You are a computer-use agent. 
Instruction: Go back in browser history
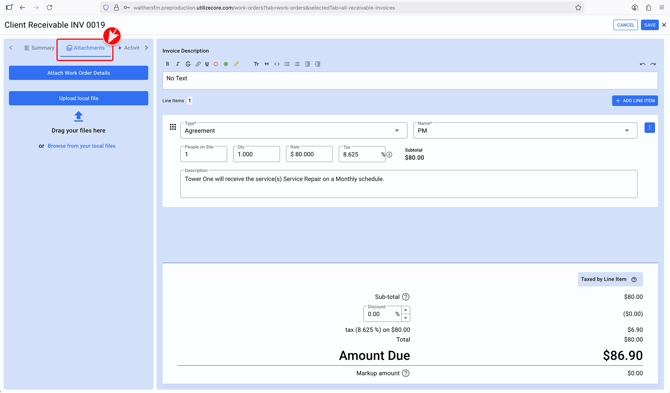click(x=22, y=7)
